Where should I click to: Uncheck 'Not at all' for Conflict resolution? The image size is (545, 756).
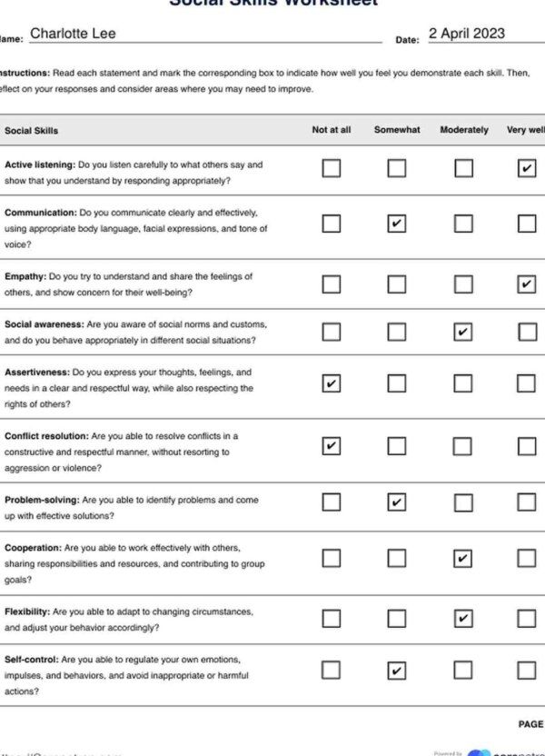pyautogui.click(x=331, y=446)
